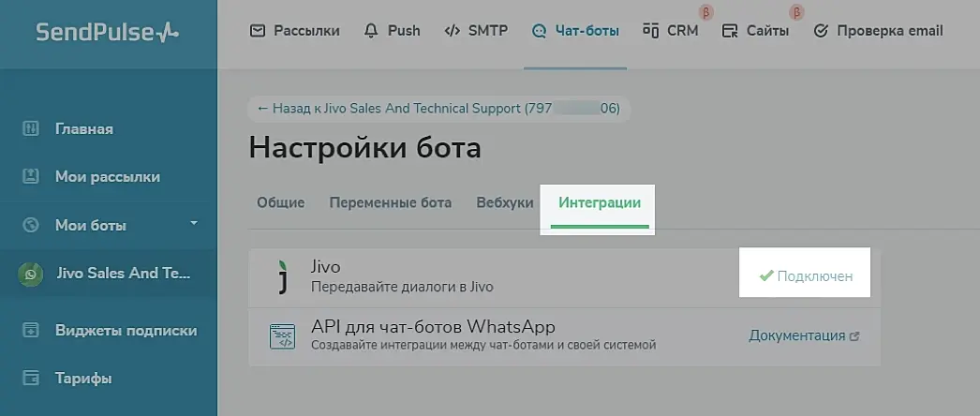This screenshot has width=980, height=416.
Task: Open Главная in the sidebar
Action: pos(84,128)
